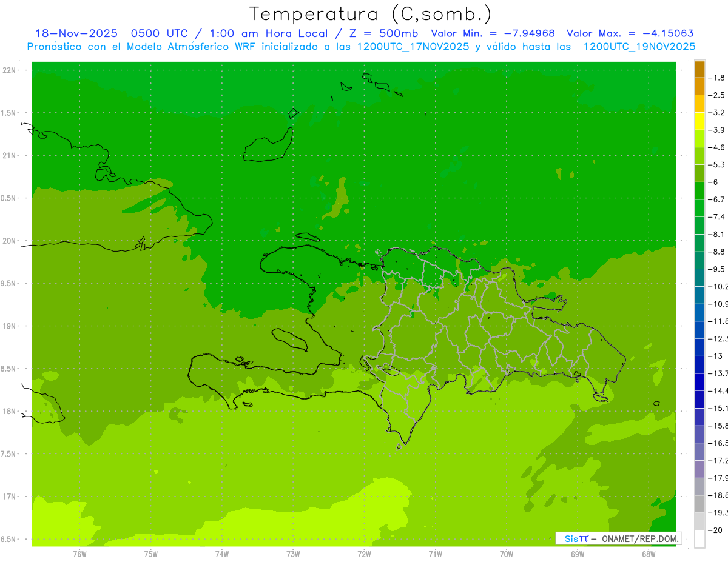Screen dimensions: 728x562
Task: Click the legend value "-9.5"
Action: [716, 269]
